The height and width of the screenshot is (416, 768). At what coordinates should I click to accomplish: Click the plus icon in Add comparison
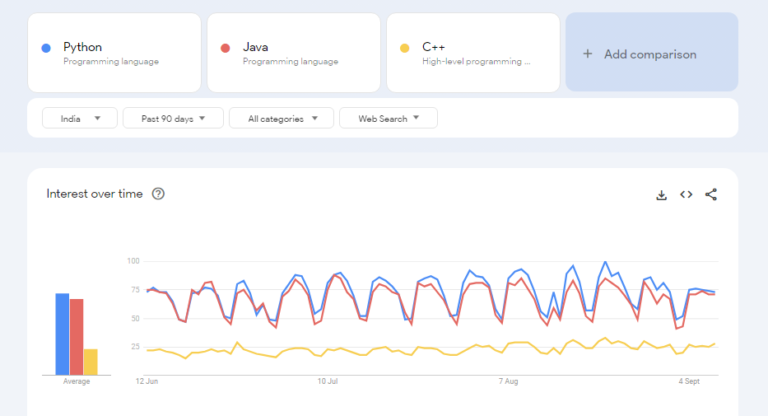[587, 54]
